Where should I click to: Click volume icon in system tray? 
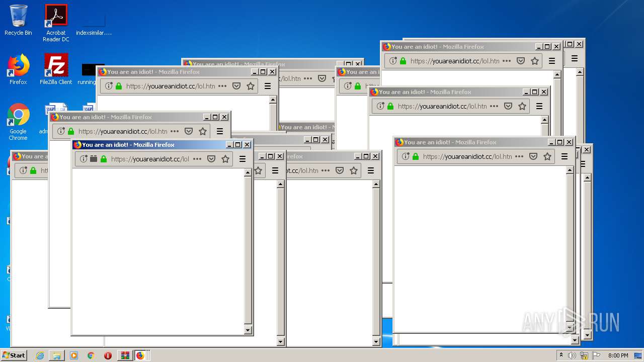(572, 355)
